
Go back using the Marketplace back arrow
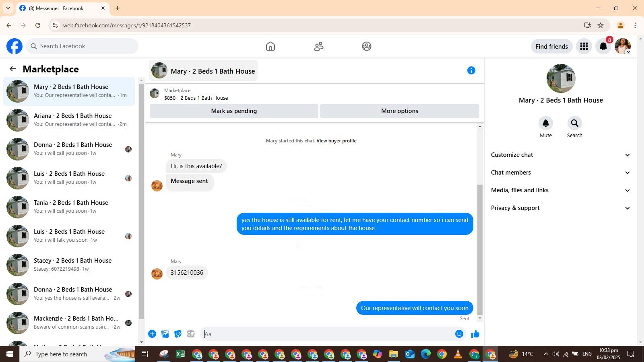(x=13, y=69)
